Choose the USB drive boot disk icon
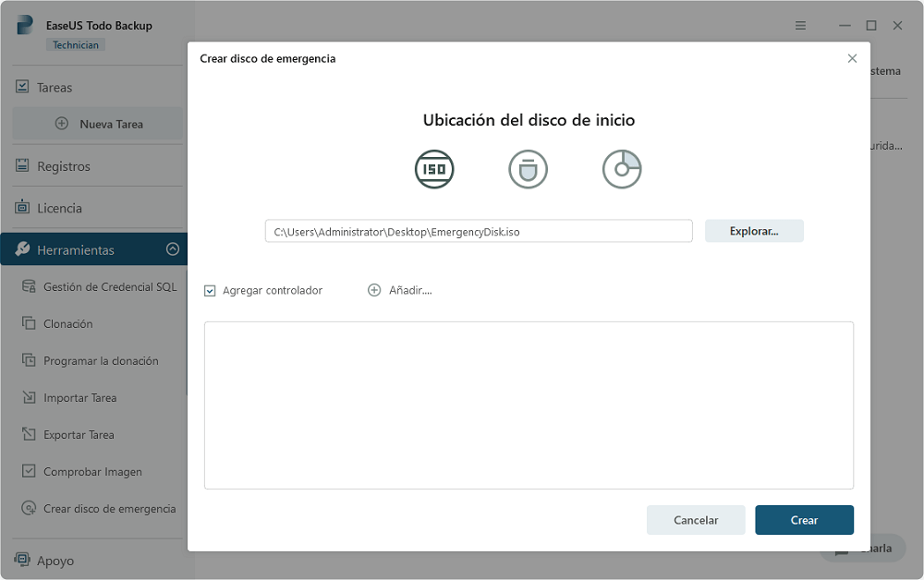The height and width of the screenshot is (580, 924). pos(528,169)
